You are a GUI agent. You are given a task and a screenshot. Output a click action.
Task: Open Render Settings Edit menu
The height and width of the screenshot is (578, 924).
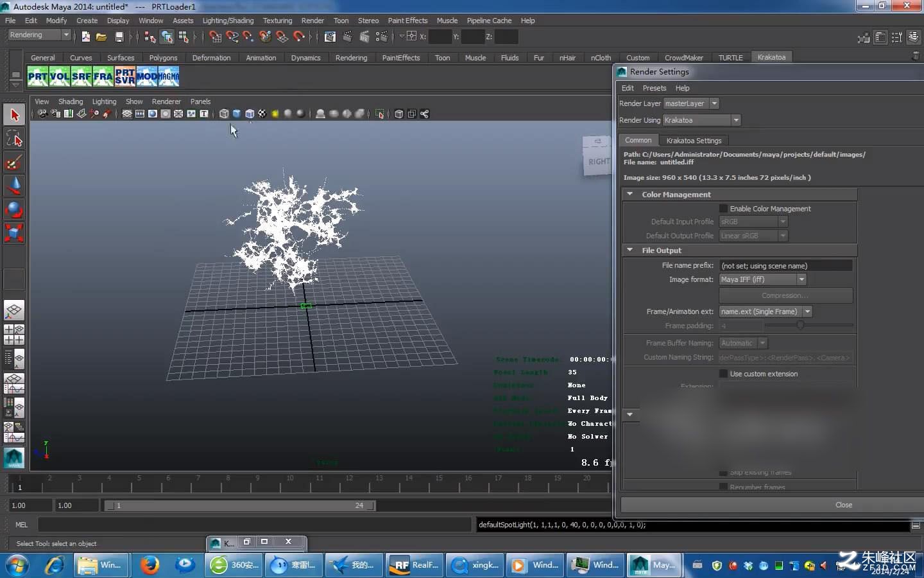click(x=628, y=88)
